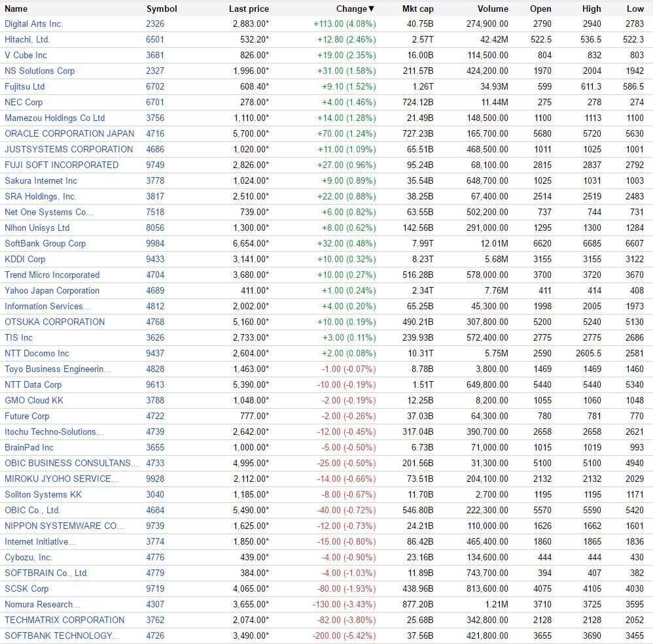Open Toyo Business Engineerin... link
This screenshot has width=653, height=644.
58,369
